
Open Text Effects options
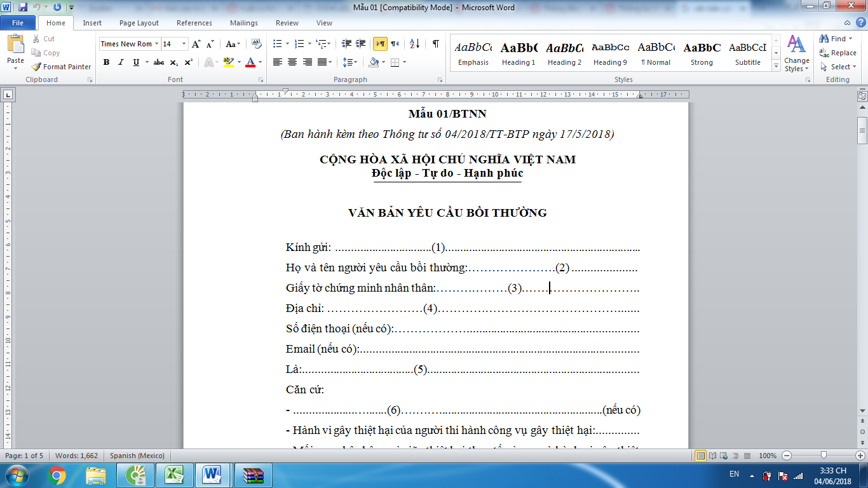point(210,62)
